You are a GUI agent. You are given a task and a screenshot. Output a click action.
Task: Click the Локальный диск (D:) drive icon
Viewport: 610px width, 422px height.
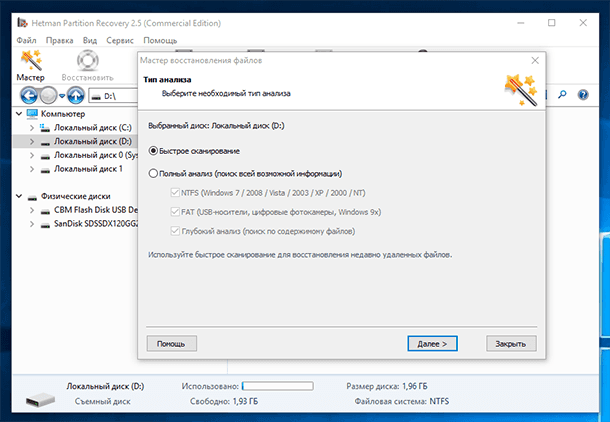[x=45, y=142]
